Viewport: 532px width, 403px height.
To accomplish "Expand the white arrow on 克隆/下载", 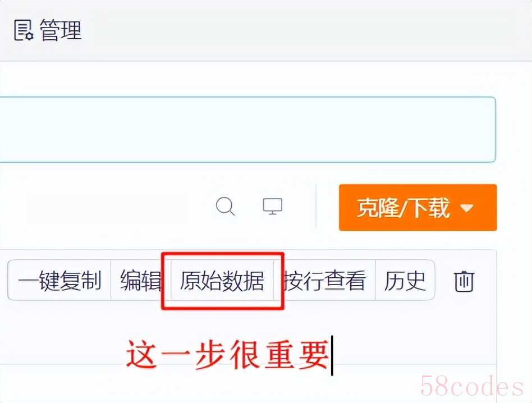I will (467, 208).
